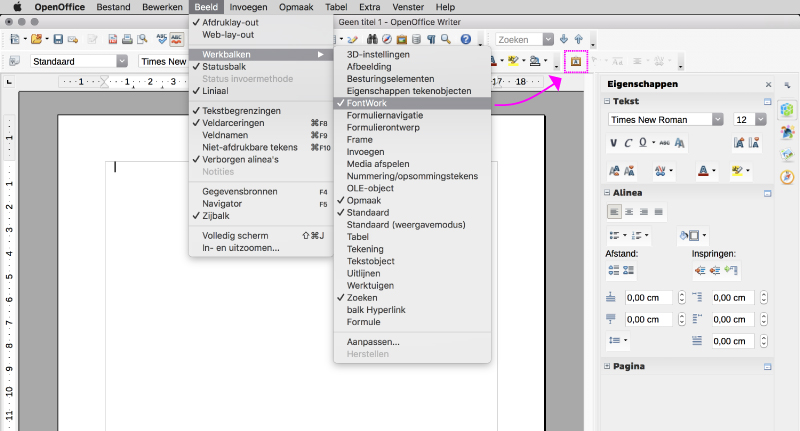The height and width of the screenshot is (431, 800).
Task: Click the send document by e-mail icon
Action: 73,39
